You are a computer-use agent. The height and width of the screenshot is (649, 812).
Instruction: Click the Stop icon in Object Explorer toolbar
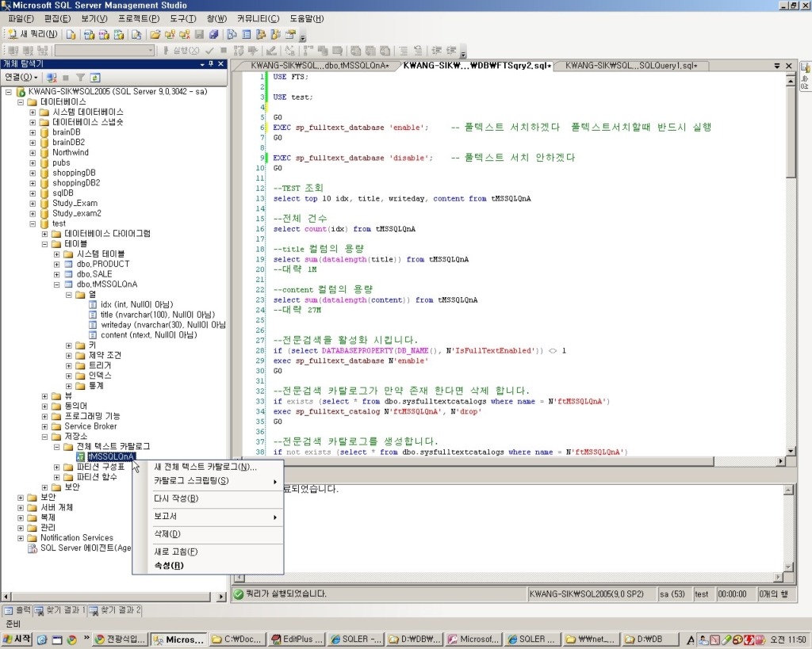[66, 78]
